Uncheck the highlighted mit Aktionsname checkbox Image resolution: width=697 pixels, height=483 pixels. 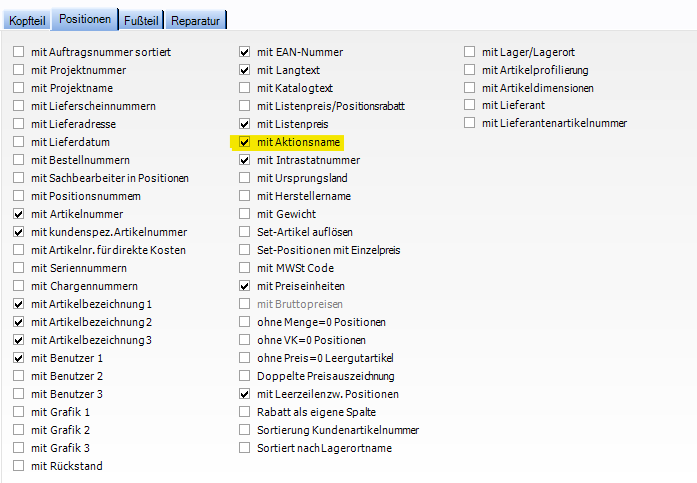point(245,142)
